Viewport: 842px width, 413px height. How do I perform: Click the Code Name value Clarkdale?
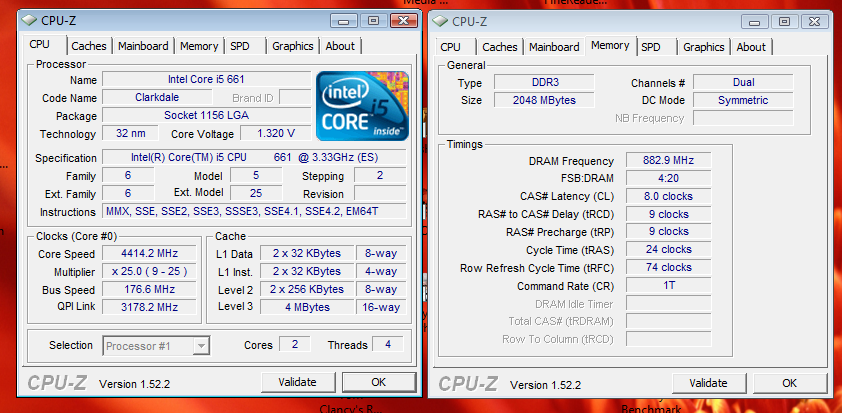pos(157,98)
